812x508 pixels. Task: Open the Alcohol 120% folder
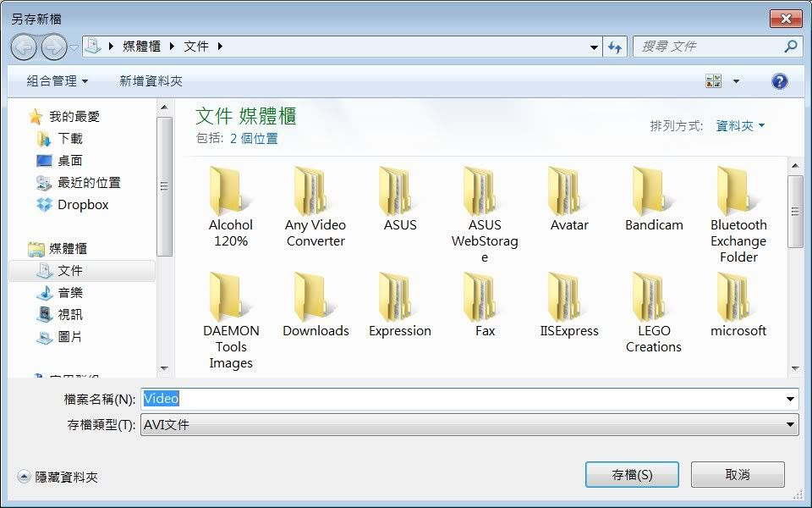click(x=230, y=207)
